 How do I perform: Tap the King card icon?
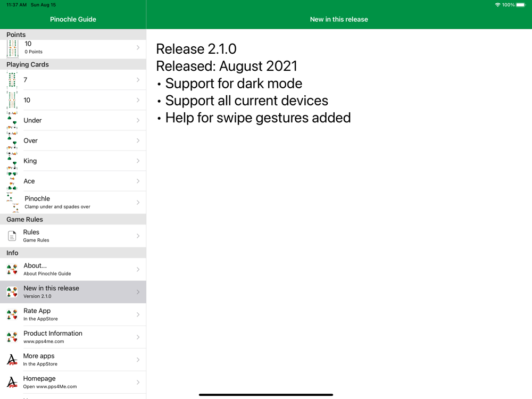click(12, 161)
